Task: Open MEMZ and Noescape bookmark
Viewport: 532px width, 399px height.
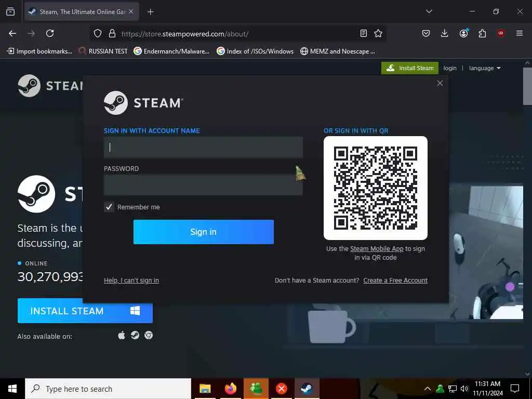Action: pyautogui.click(x=338, y=51)
